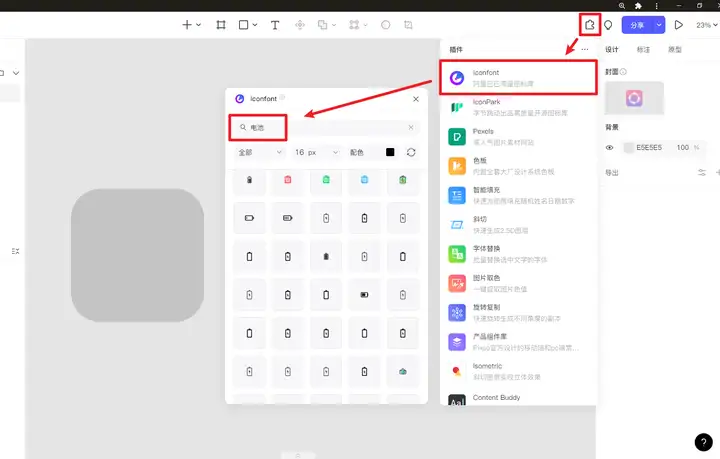This screenshot has height=459, width=720.
Task: Click the 封面 cover thumbnail
Action: pyautogui.click(x=634, y=98)
